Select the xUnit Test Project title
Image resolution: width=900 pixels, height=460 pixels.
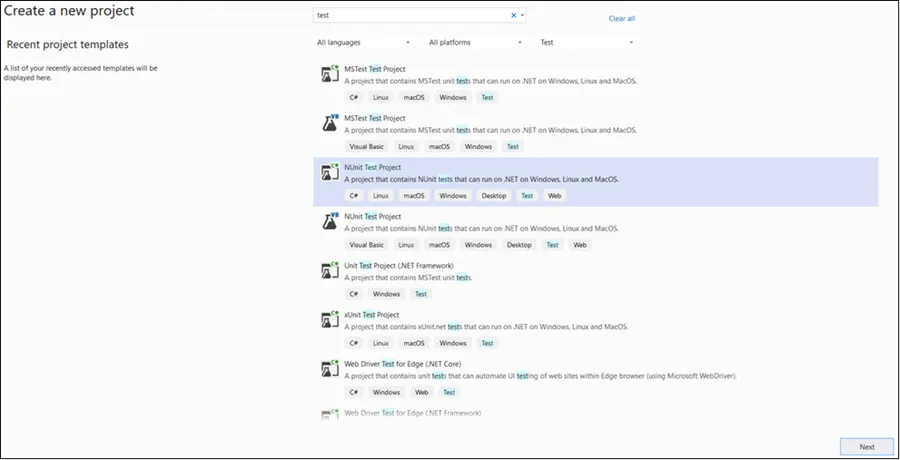pos(372,315)
